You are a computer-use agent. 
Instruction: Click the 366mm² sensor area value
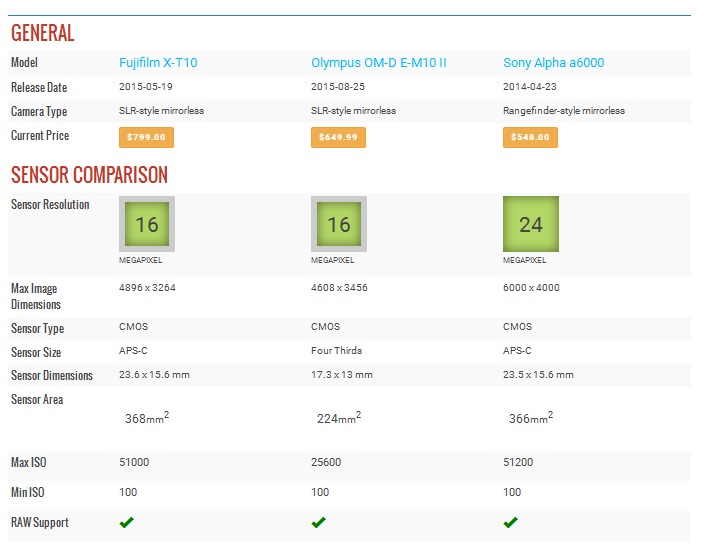[x=531, y=418]
